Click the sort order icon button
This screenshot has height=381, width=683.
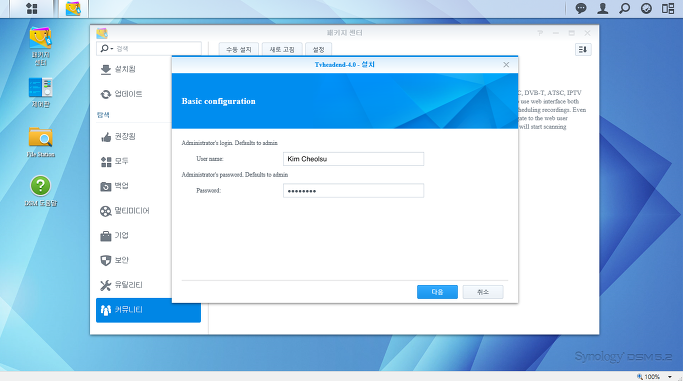pos(583,50)
